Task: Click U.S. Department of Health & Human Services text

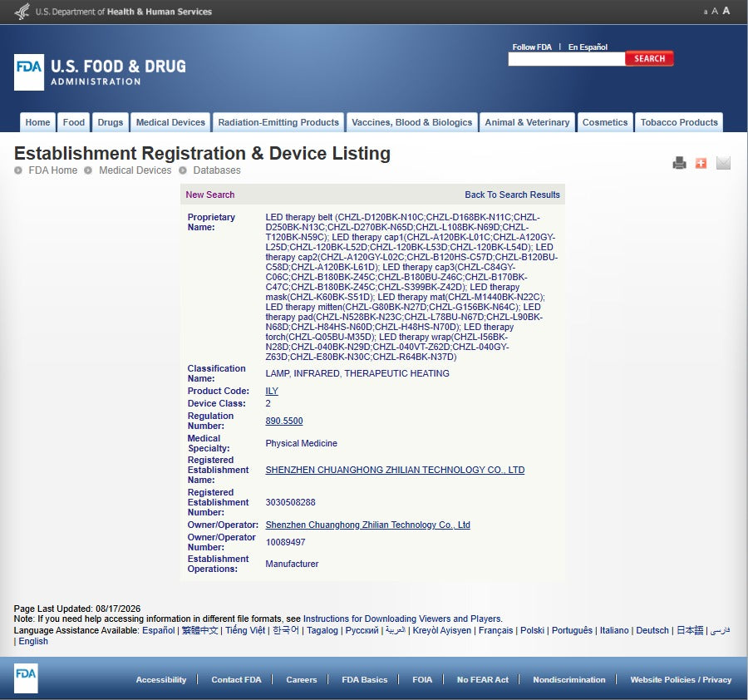Action: tap(124, 12)
